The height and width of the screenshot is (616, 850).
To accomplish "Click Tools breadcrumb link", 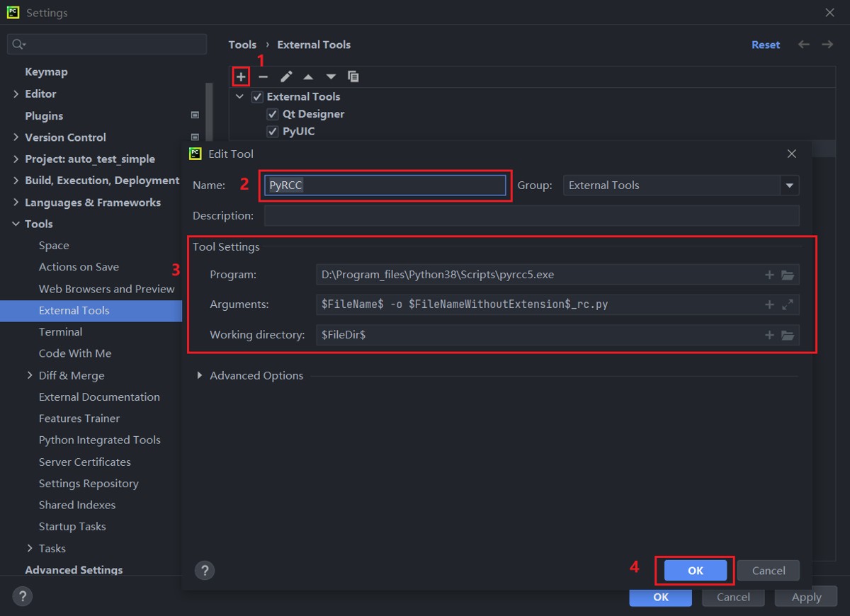I will point(242,45).
